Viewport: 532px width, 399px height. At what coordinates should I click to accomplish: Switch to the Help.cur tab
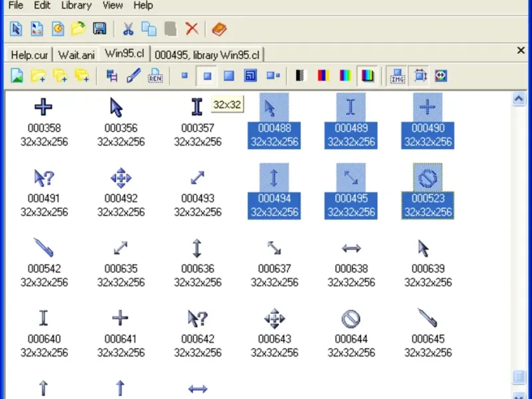click(29, 55)
